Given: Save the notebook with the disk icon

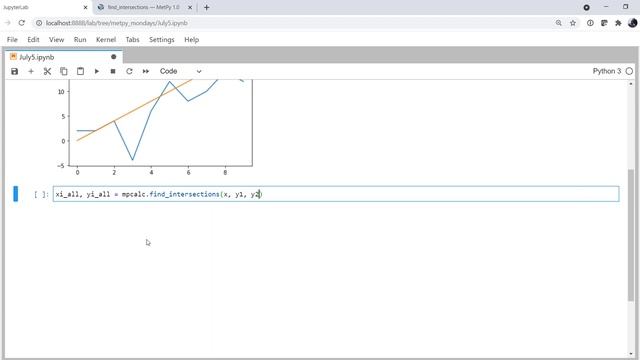Looking at the screenshot, I should click(x=15, y=71).
